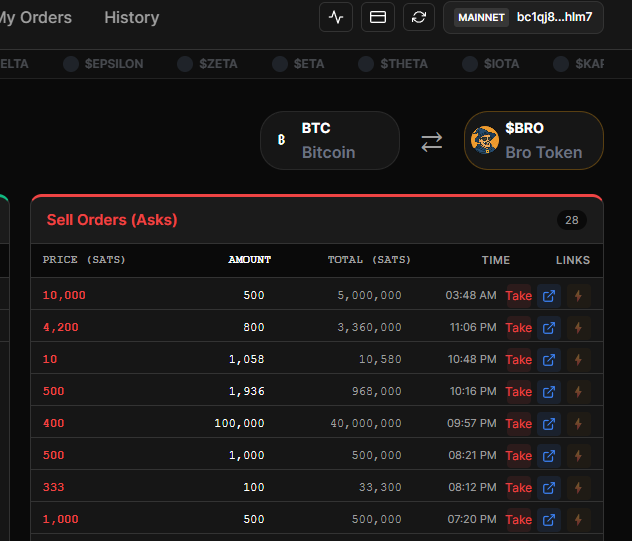Click lightning icon for 10:16 PM order
The width and height of the screenshot is (632, 541).
point(578,392)
